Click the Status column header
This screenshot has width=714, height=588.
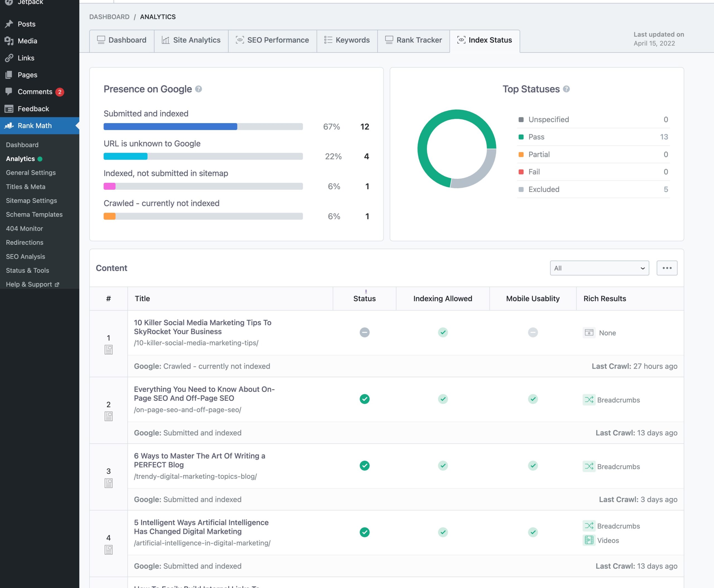coord(365,299)
